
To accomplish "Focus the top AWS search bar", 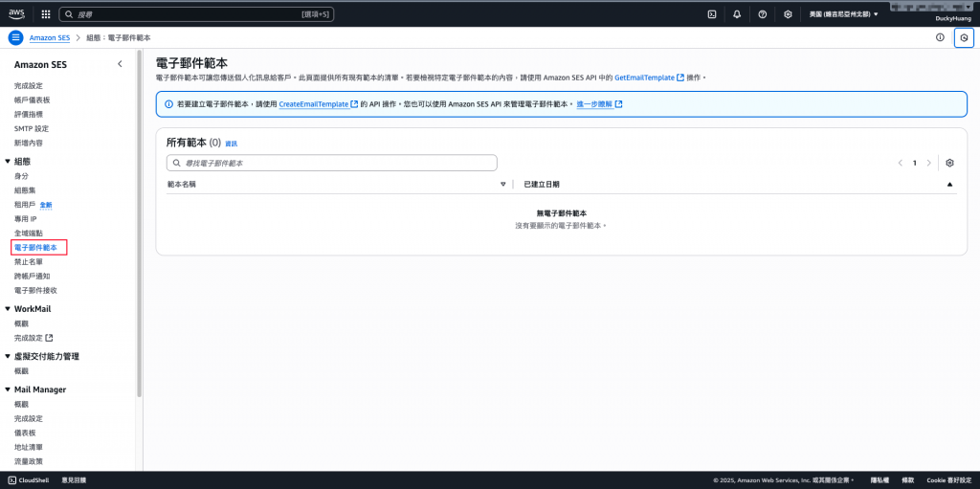I will pos(196,13).
